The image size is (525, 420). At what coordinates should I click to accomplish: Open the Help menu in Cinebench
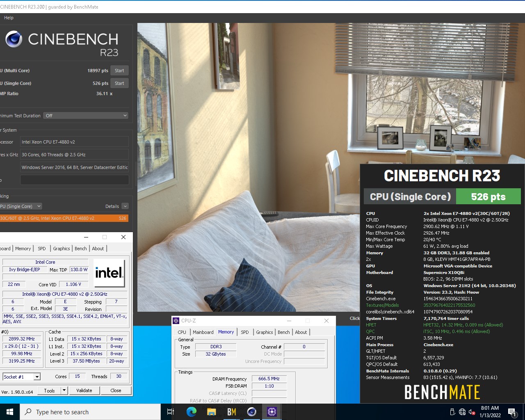click(x=9, y=18)
